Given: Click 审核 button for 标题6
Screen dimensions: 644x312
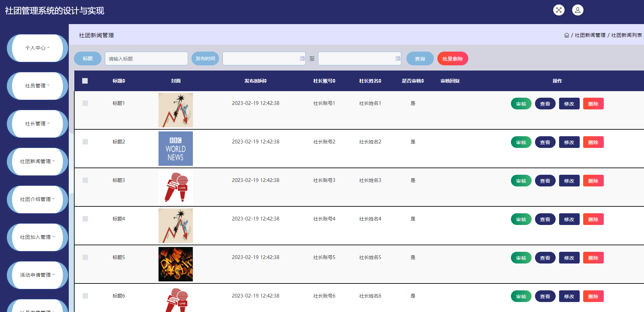Looking at the screenshot, I should pos(521,296).
